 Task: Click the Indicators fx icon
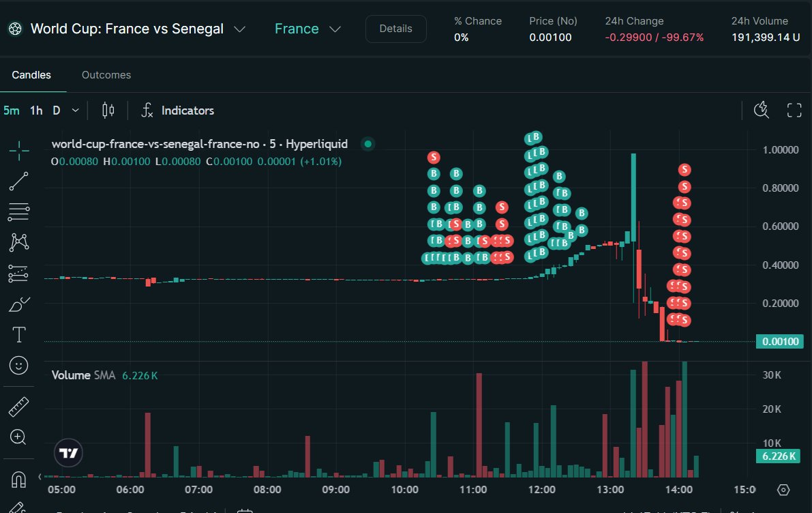[x=147, y=111]
